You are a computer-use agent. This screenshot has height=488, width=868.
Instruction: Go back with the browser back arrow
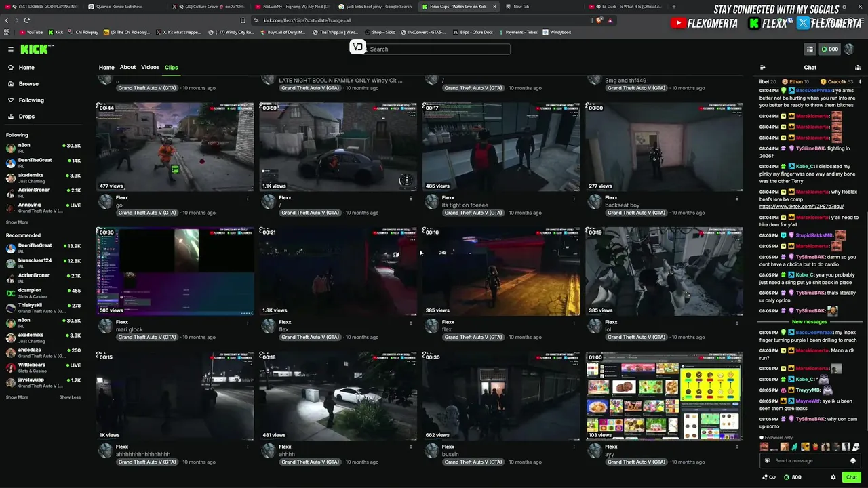(7, 20)
